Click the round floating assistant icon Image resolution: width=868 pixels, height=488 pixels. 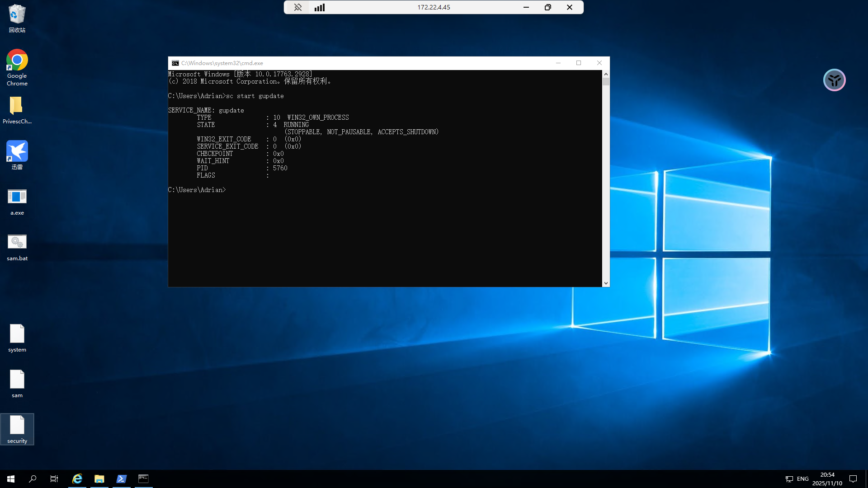tap(834, 80)
